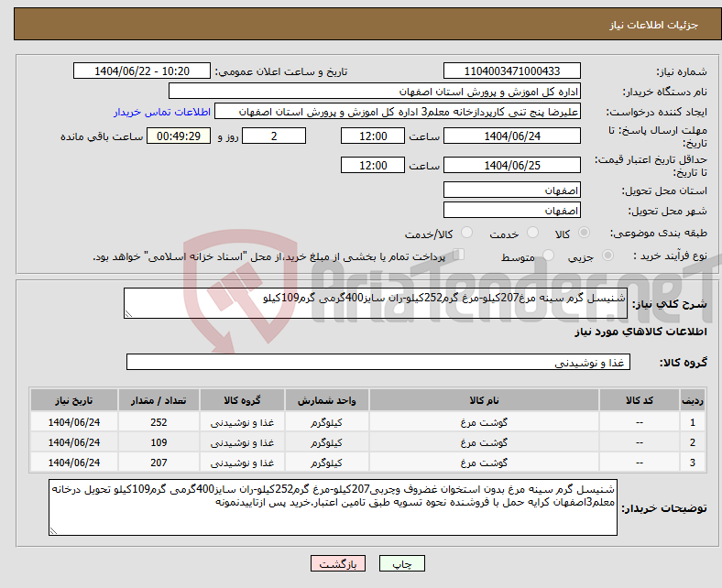Click گوشت مرغ name in row 1
This screenshot has width=722, height=588.
(x=484, y=422)
